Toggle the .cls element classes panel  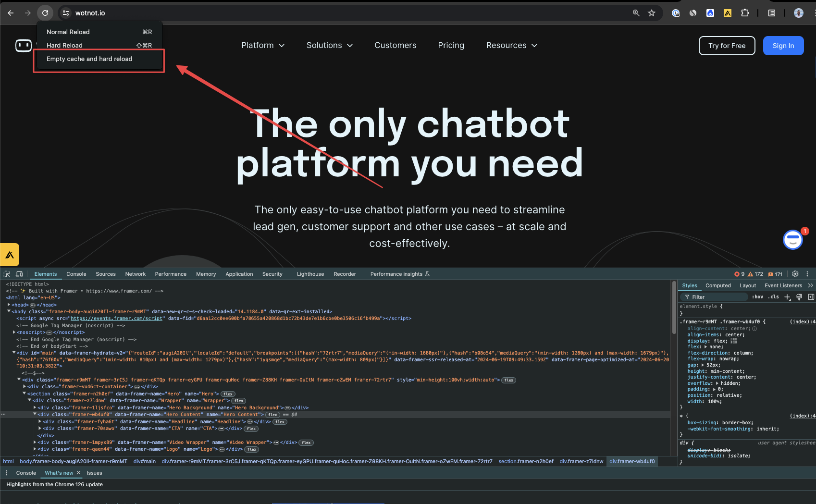pyautogui.click(x=773, y=297)
